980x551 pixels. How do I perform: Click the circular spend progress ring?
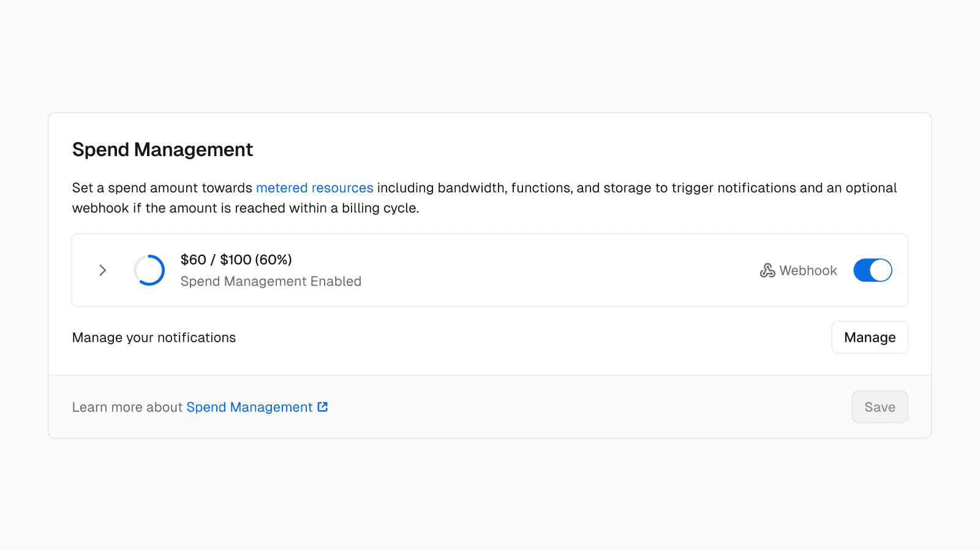coord(149,270)
